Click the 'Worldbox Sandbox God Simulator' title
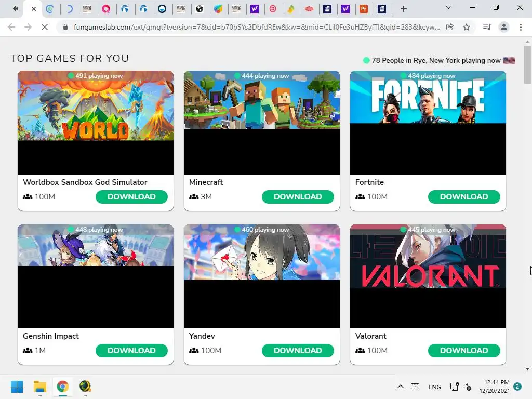The height and width of the screenshot is (399, 532). coord(85,182)
